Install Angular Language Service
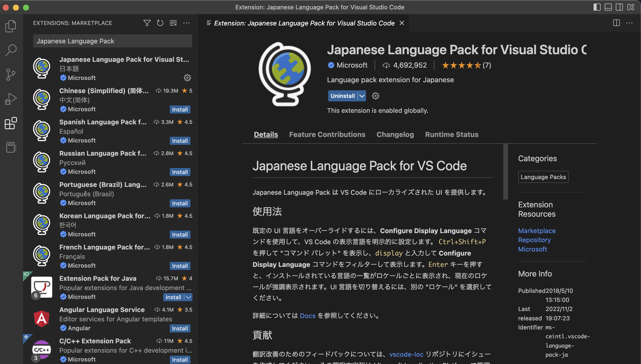This screenshot has height=364, width=641. point(180,328)
